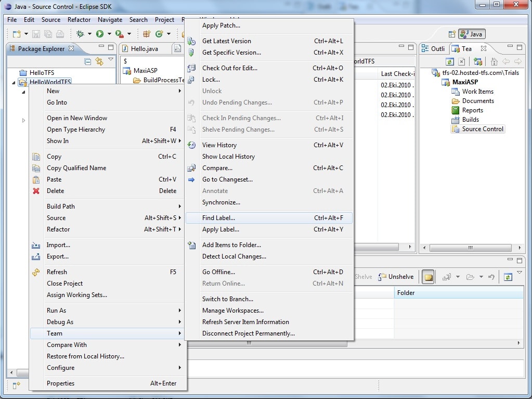Click the Last Check-in column header
The height and width of the screenshot is (399, 532).
[x=397, y=74]
